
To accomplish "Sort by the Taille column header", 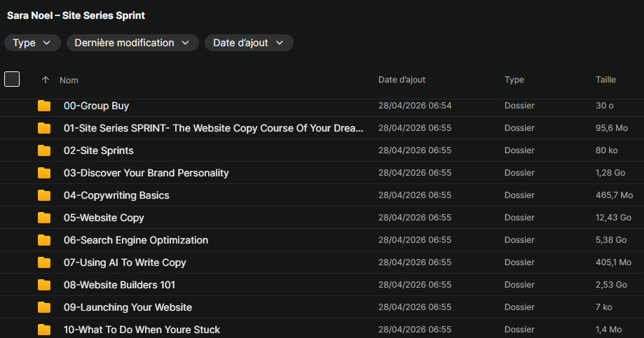I will pos(605,80).
